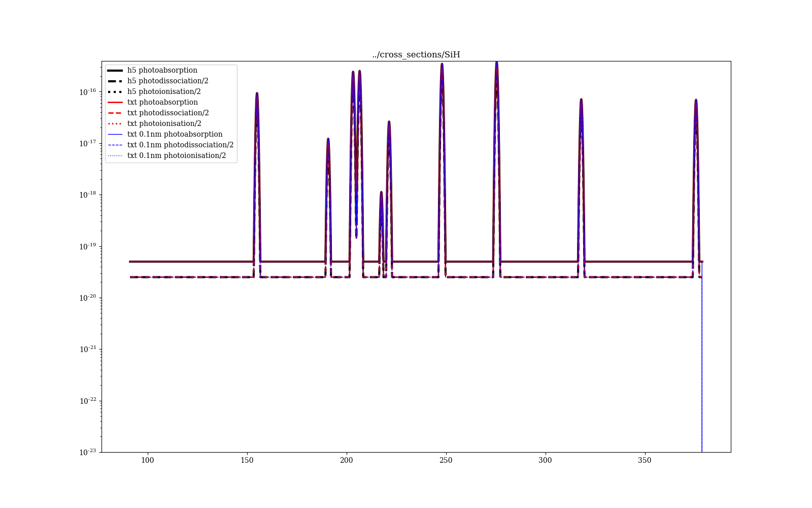The height and width of the screenshot is (508, 812).
Task: Click x-axis tick label 350
Action: click(x=645, y=460)
